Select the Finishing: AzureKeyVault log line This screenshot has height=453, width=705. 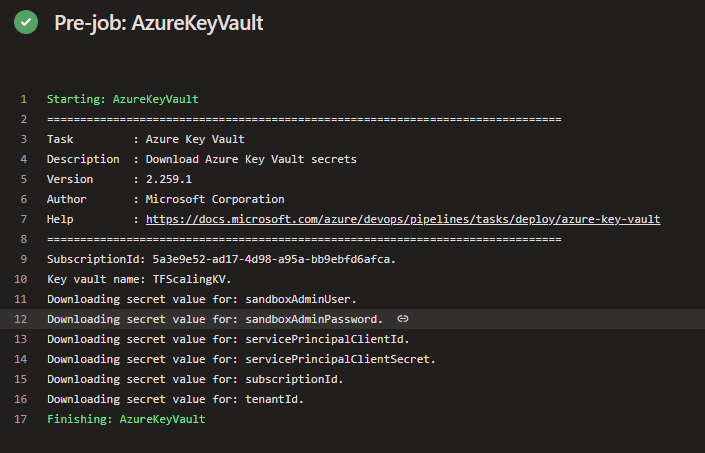click(x=126, y=419)
